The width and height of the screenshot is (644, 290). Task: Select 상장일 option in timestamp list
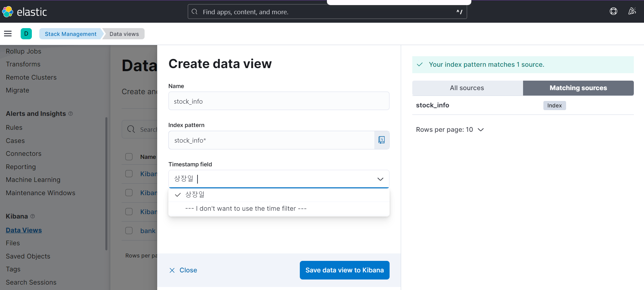point(279,194)
